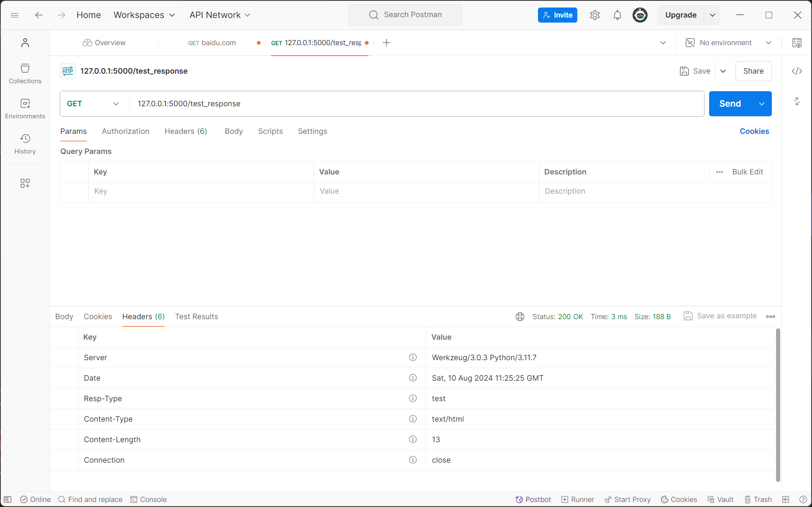Open response more options ellipsis
This screenshot has height=507, width=812.
pyautogui.click(x=771, y=317)
